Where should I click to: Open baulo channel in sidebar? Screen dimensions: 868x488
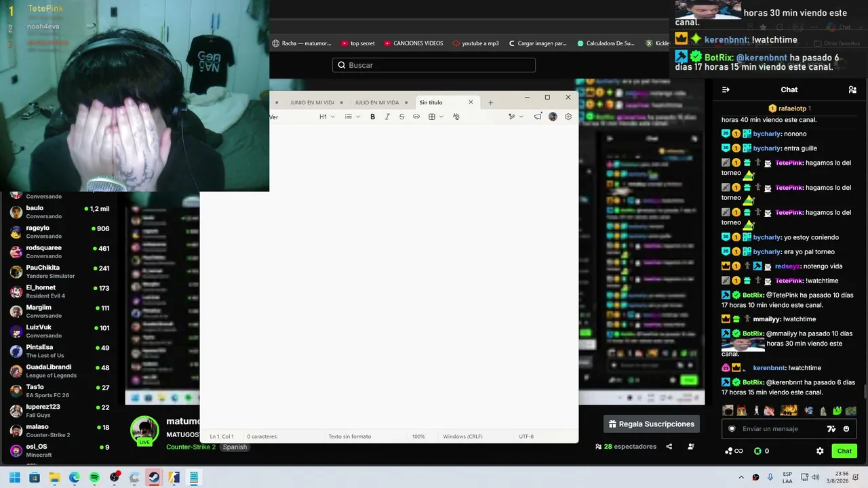(x=59, y=212)
